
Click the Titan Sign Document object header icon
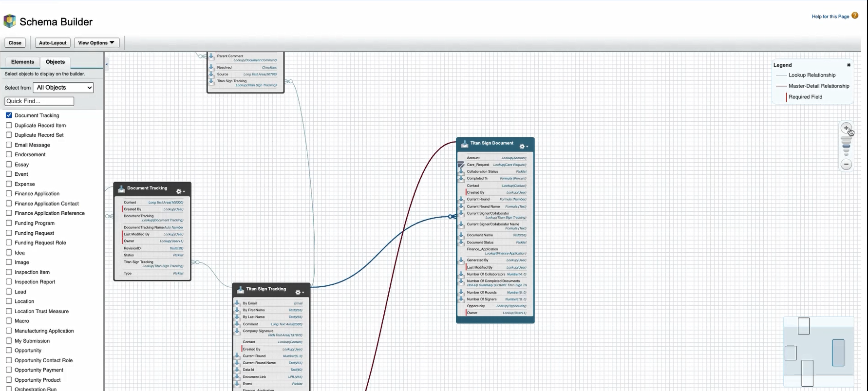pos(464,144)
